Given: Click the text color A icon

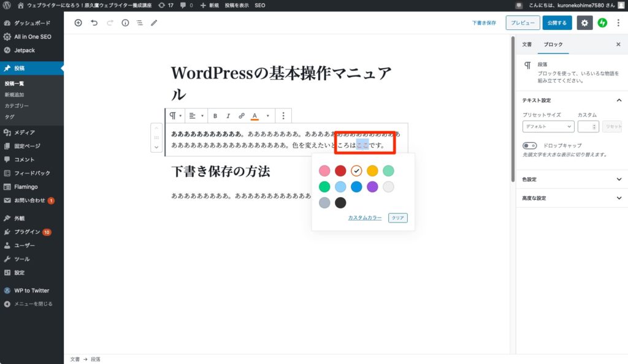Looking at the screenshot, I should (255, 116).
